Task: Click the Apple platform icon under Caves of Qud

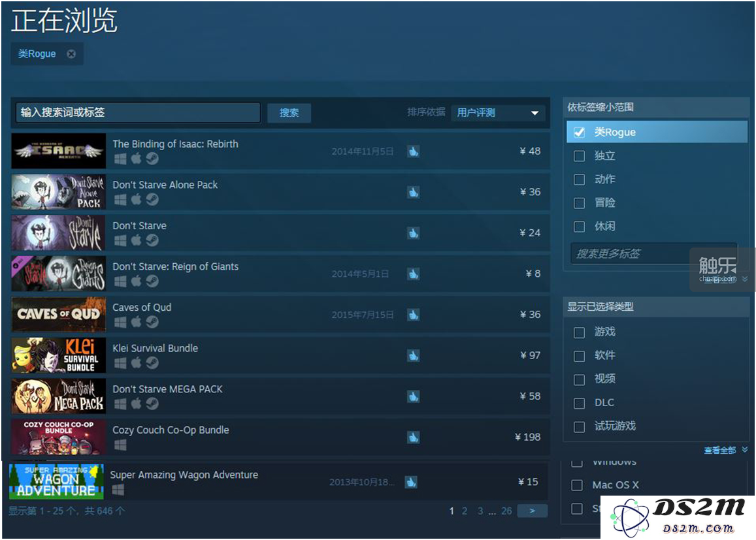Action: (137, 322)
